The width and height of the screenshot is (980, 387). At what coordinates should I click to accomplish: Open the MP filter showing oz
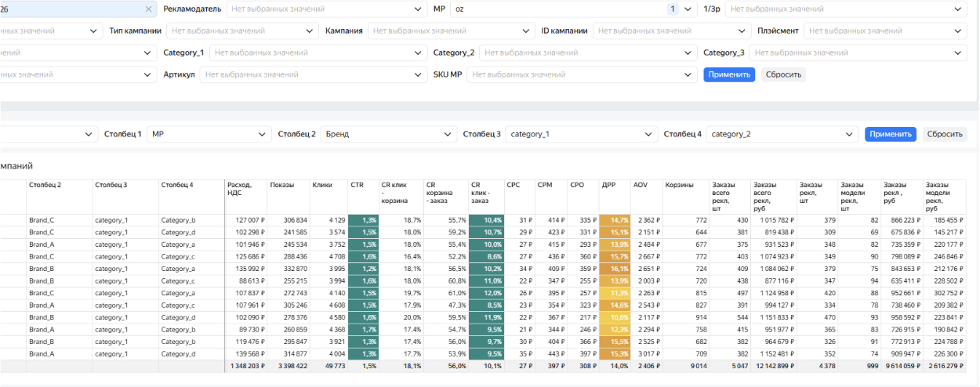point(572,9)
